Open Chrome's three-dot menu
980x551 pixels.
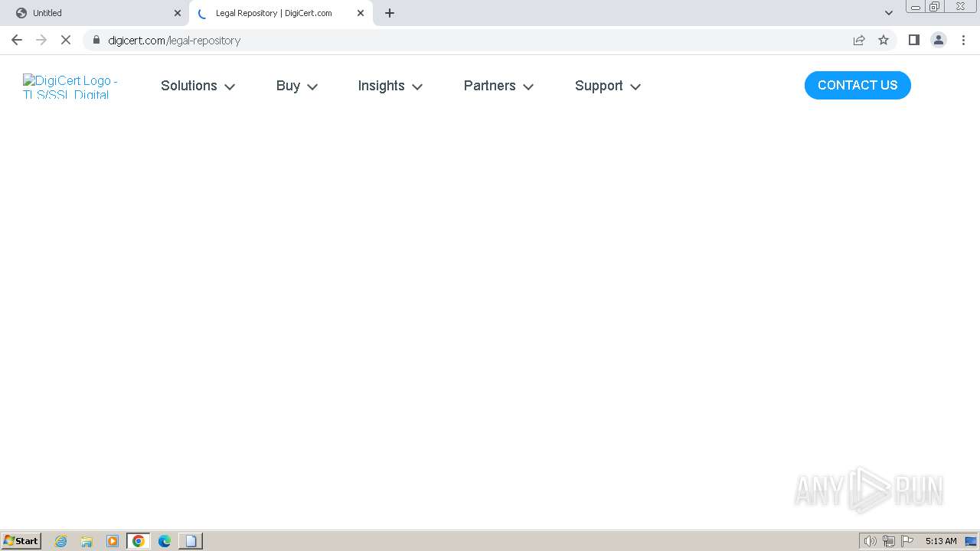(963, 40)
